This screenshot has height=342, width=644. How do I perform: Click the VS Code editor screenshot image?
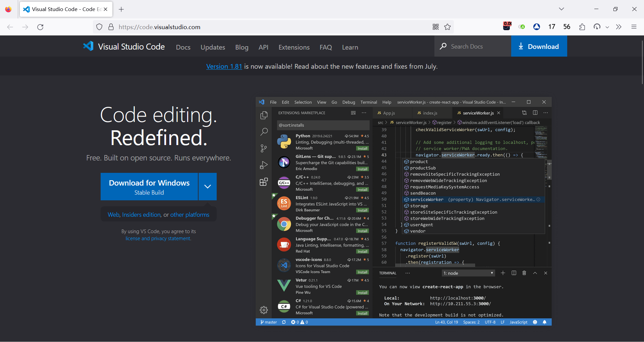coord(404,211)
